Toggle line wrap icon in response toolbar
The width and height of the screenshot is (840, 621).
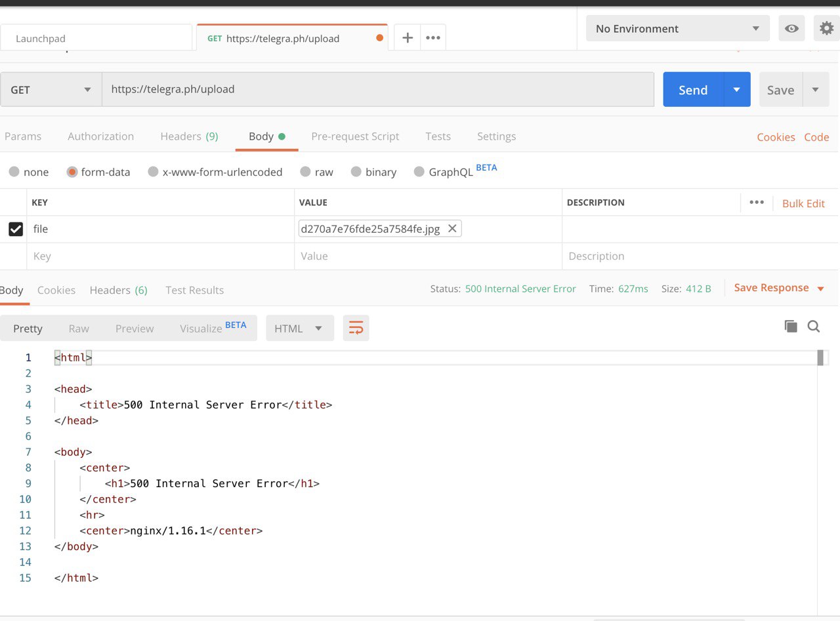tap(356, 328)
